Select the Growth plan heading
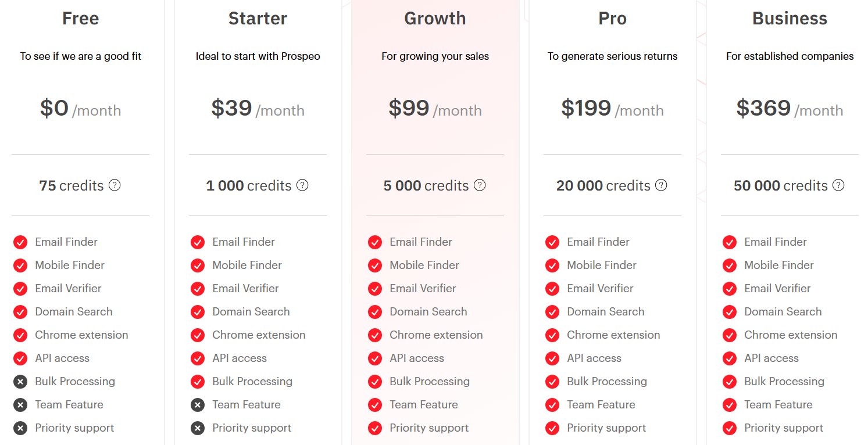The image size is (868, 445). coord(435,18)
